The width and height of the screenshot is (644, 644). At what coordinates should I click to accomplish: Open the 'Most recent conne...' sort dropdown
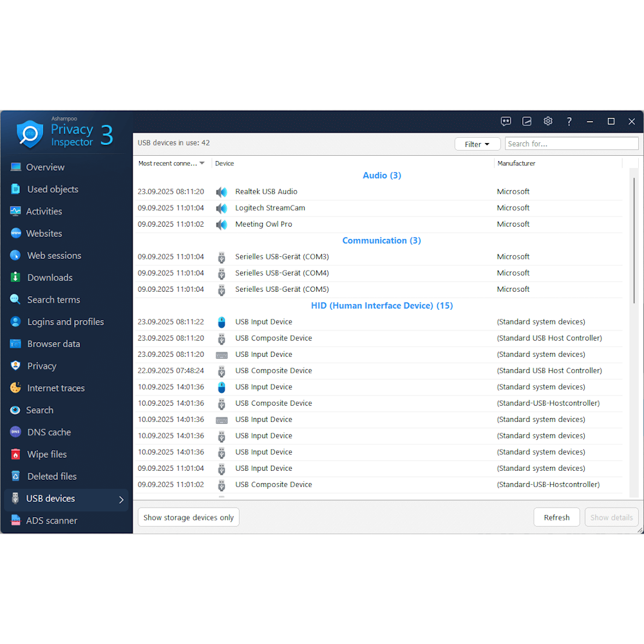171,164
